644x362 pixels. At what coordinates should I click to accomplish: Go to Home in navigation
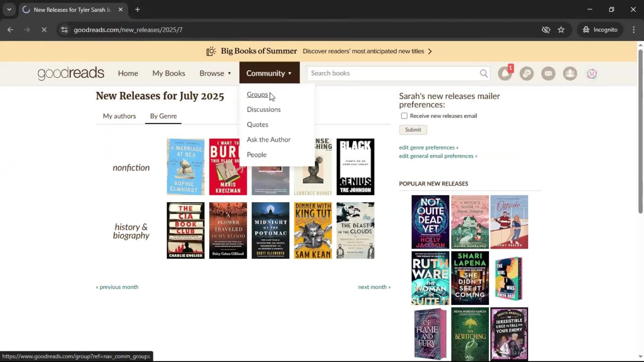click(128, 73)
